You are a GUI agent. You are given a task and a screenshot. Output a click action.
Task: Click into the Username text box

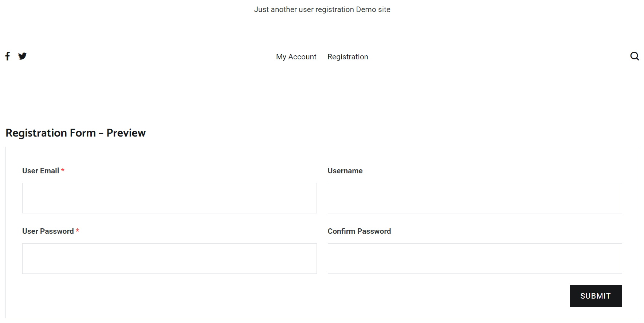point(475,198)
